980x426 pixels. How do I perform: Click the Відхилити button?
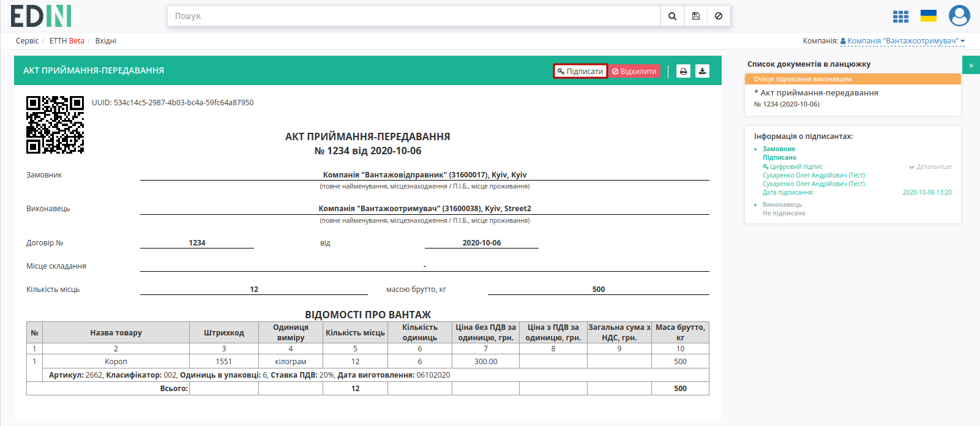pyautogui.click(x=634, y=71)
